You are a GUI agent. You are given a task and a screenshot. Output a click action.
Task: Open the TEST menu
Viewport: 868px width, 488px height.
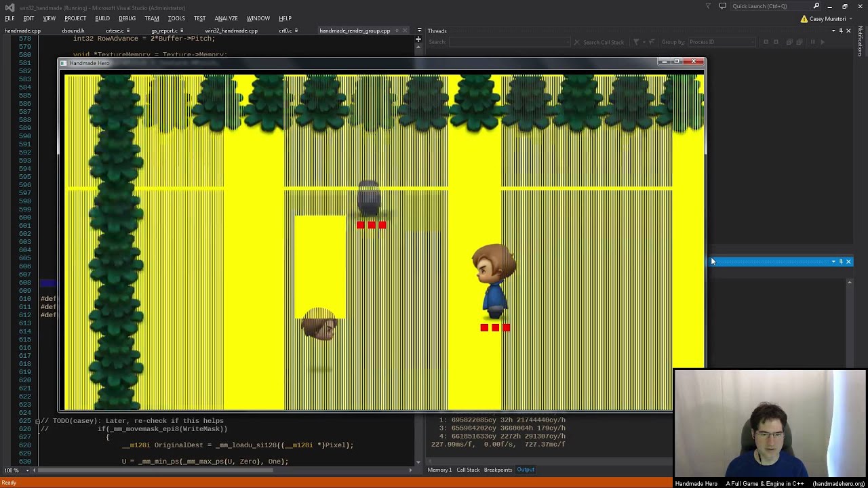tap(199, 18)
